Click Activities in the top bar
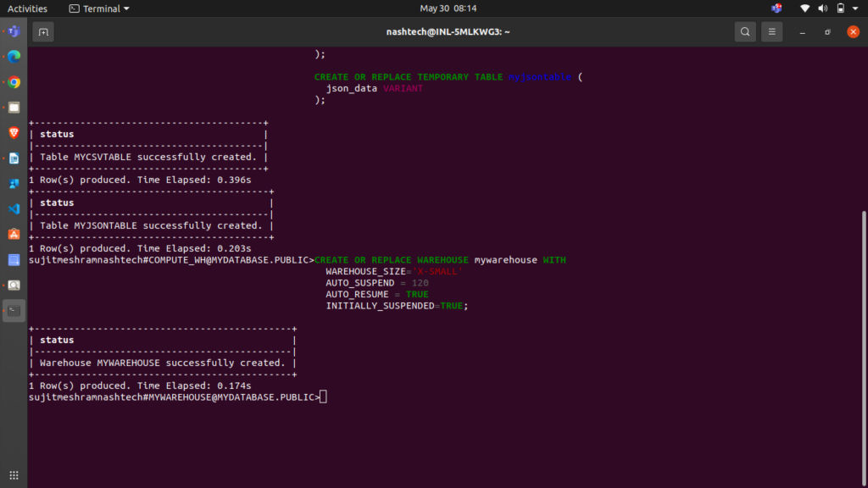 coord(27,8)
